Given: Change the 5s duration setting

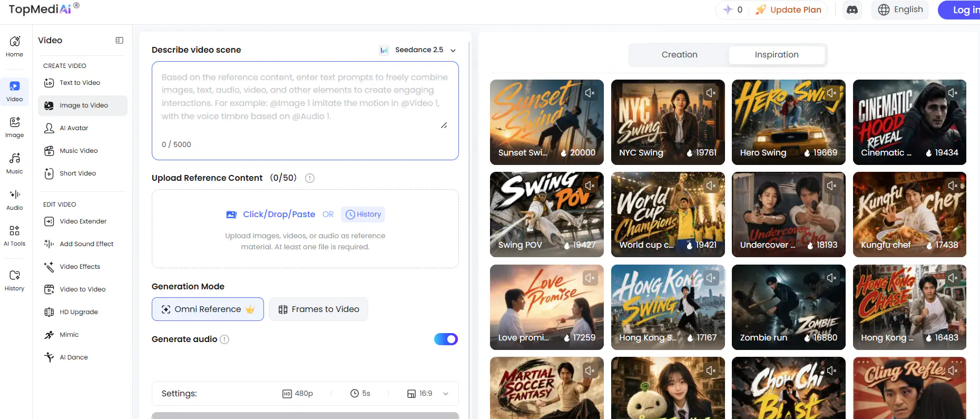Looking at the screenshot, I should pyautogui.click(x=360, y=394).
